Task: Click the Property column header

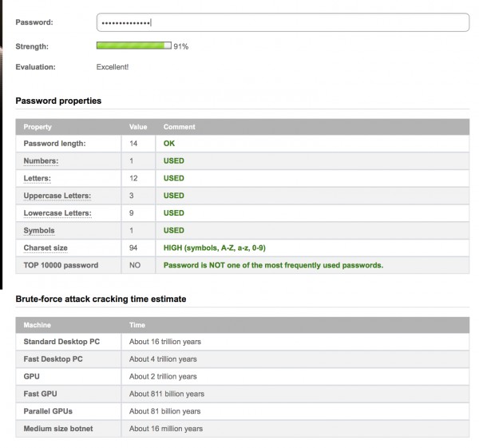Action: (x=38, y=127)
